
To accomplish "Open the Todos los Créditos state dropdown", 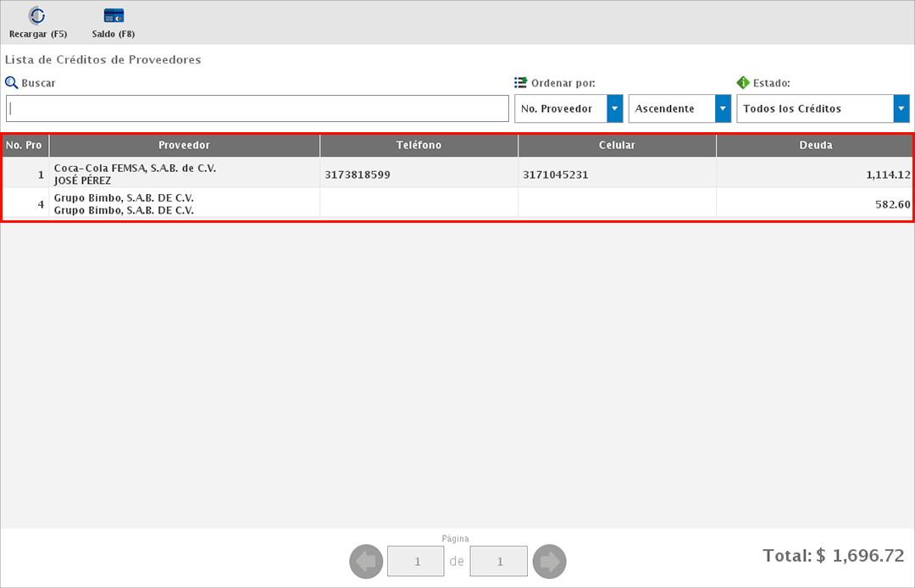I will point(901,108).
